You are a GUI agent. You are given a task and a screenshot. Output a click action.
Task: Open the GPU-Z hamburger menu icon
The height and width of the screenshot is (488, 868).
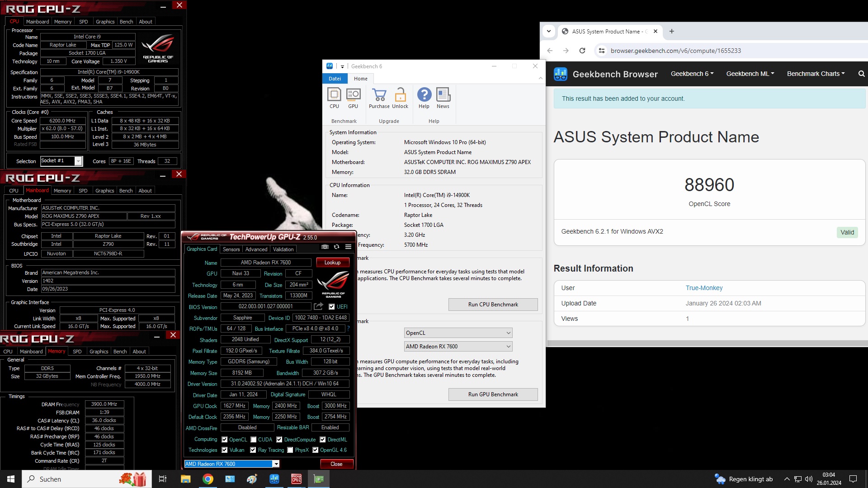[348, 247]
